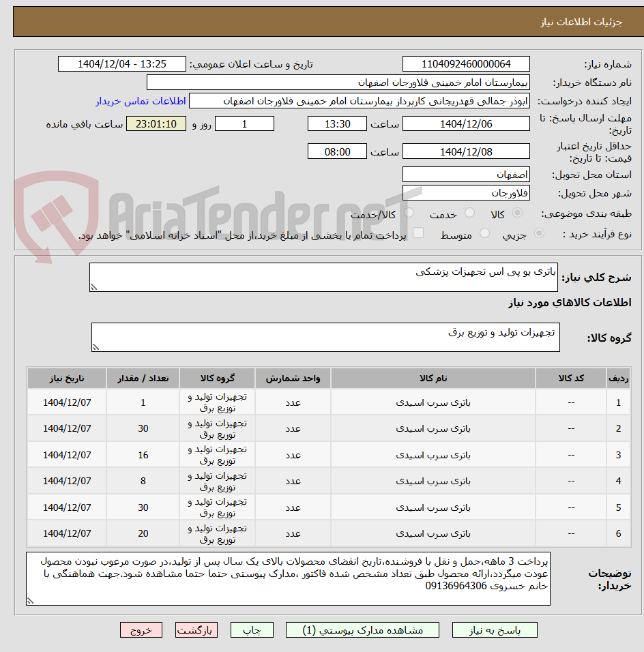Click the announcement date field 1404/12/04 - 13:25
Screen dimensions: 644x652
coord(122,64)
